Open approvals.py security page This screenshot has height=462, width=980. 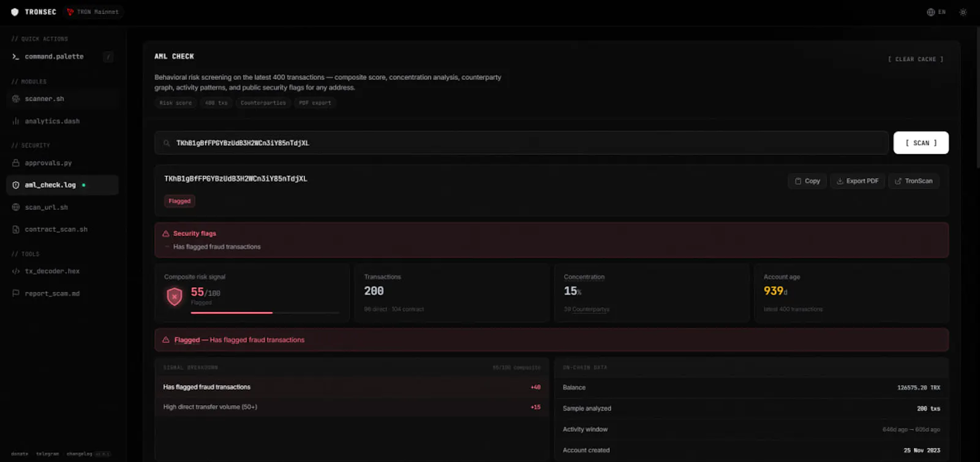pos(62,163)
